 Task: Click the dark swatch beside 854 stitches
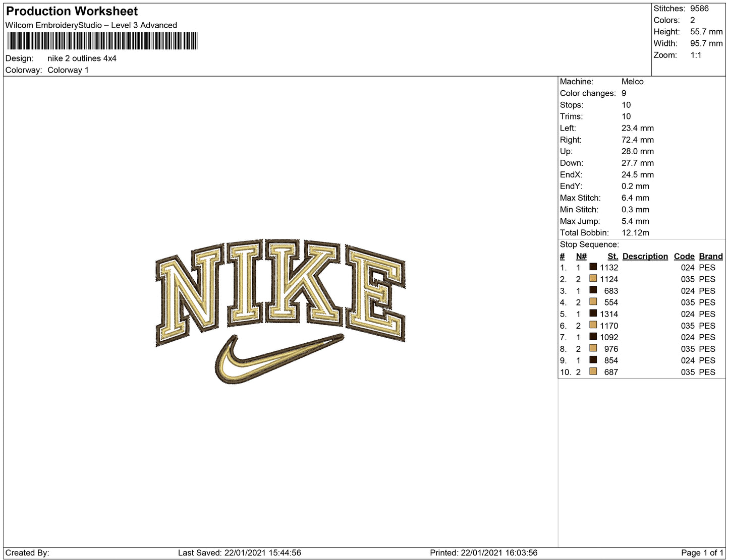coord(593,359)
